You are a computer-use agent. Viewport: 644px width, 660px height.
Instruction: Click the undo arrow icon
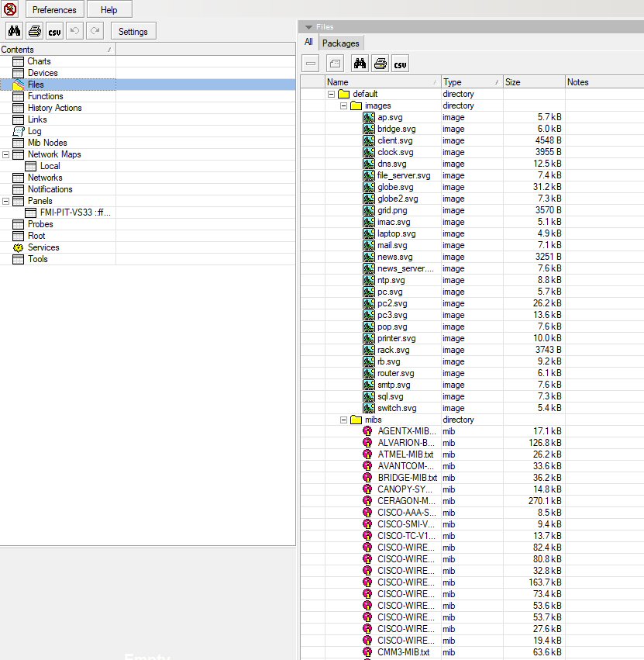point(74,31)
